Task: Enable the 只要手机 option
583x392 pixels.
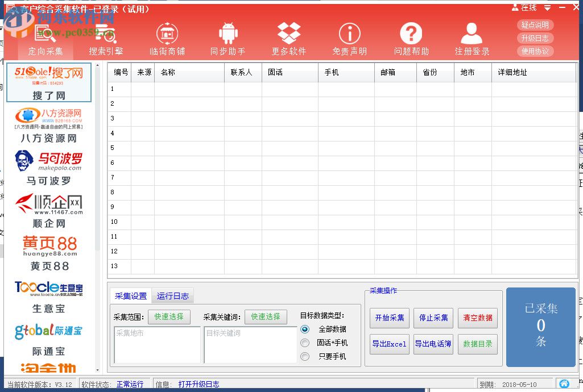Action: point(305,357)
